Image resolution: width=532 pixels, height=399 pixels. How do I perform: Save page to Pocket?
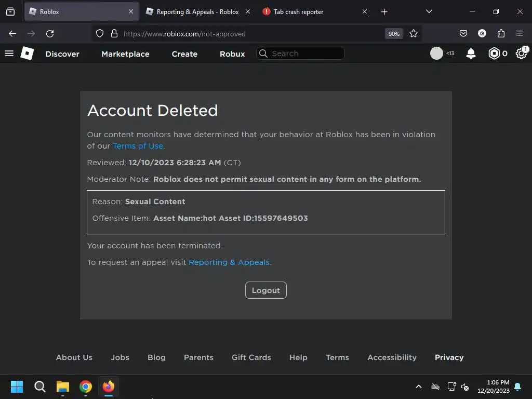tap(463, 34)
